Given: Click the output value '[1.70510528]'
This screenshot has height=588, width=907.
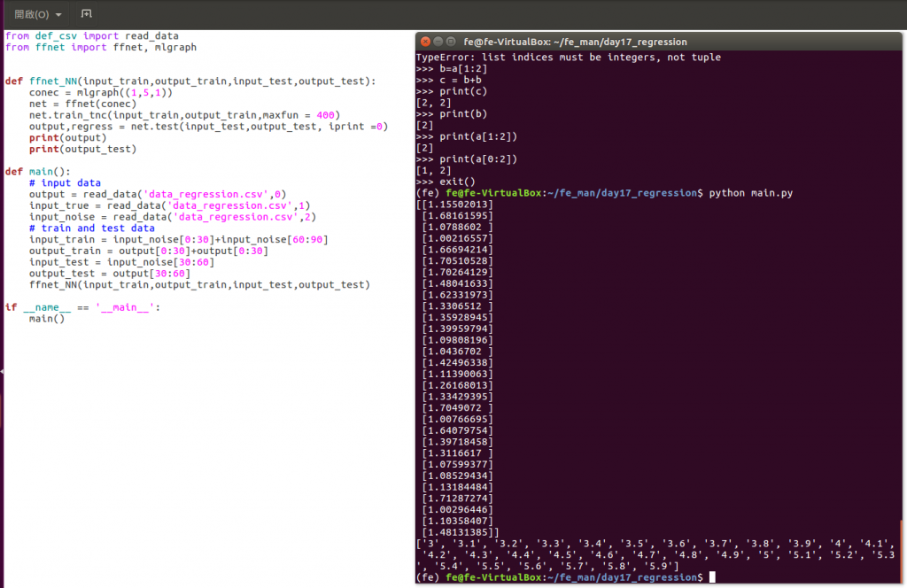Looking at the screenshot, I should pos(458,260).
